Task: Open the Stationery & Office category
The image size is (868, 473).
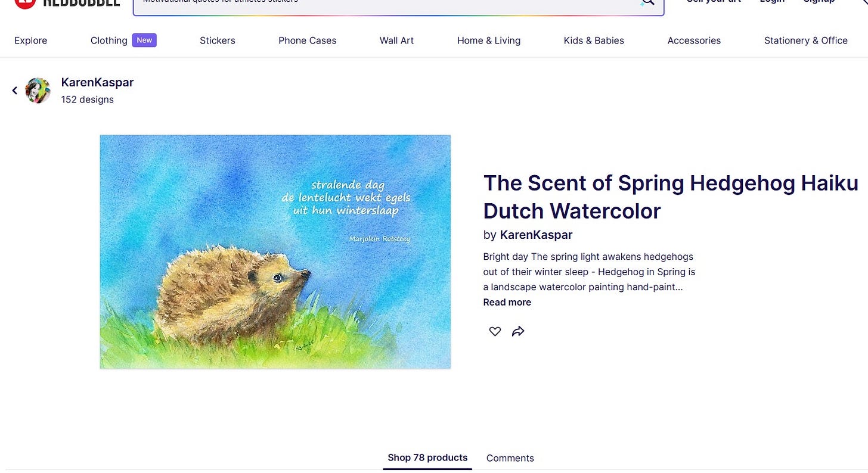Action: tap(806, 41)
